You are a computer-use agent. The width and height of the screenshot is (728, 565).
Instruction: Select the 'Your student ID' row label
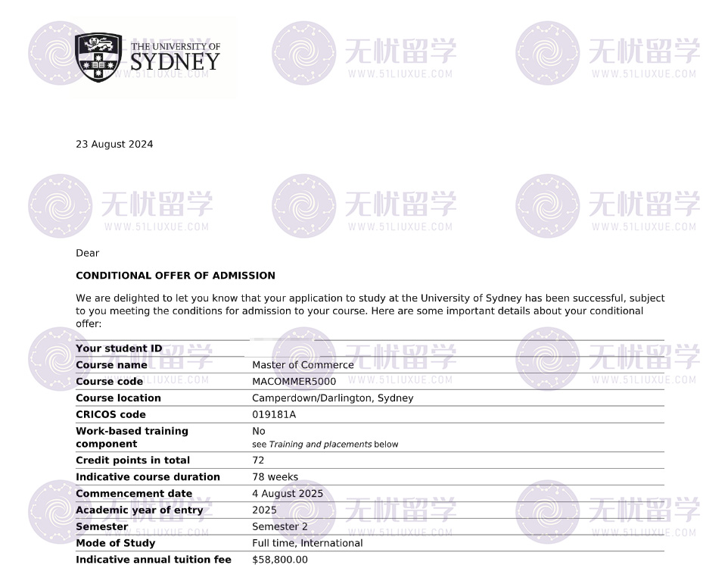pos(119,349)
